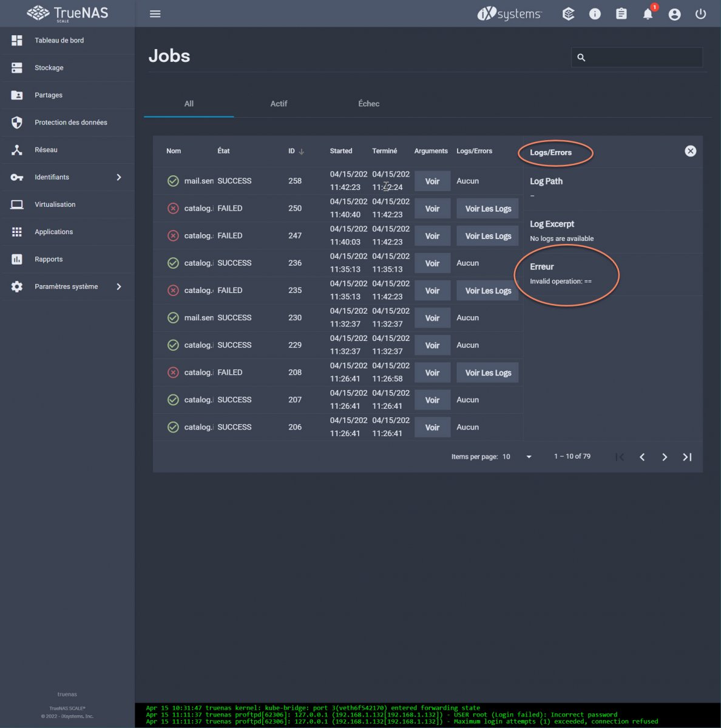The width and height of the screenshot is (721, 728).
Task: Click Voir for job 236
Action: click(432, 263)
